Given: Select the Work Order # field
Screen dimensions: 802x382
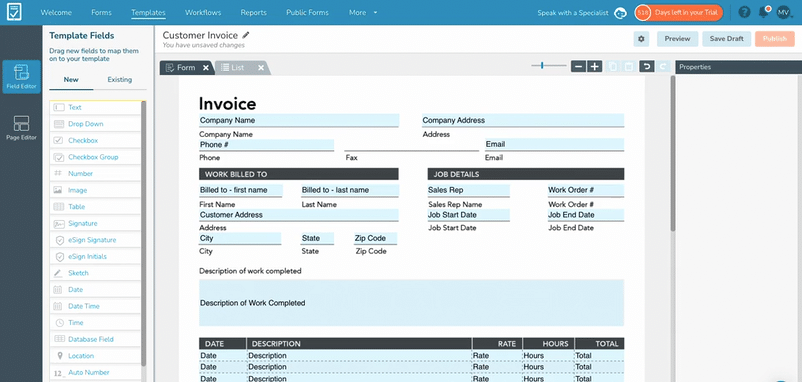Looking at the screenshot, I should tap(586, 190).
